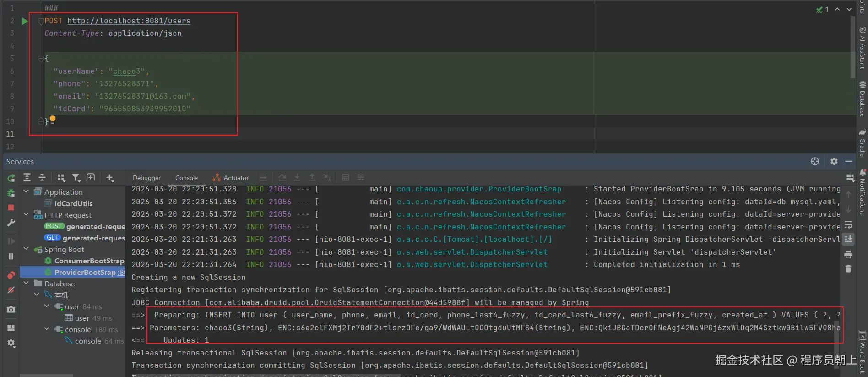This screenshot has height=377, width=868.
Task: Pause the running program
Action: tap(11, 256)
